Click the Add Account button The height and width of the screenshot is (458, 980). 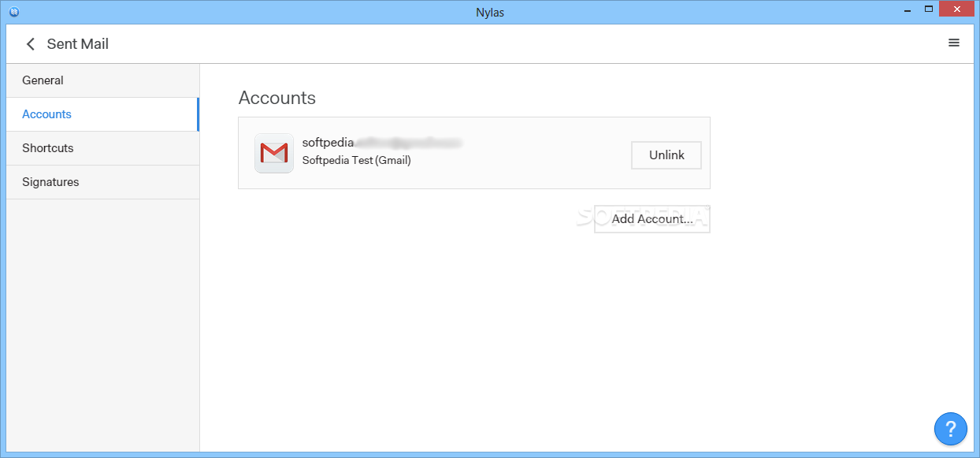tap(652, 219)
